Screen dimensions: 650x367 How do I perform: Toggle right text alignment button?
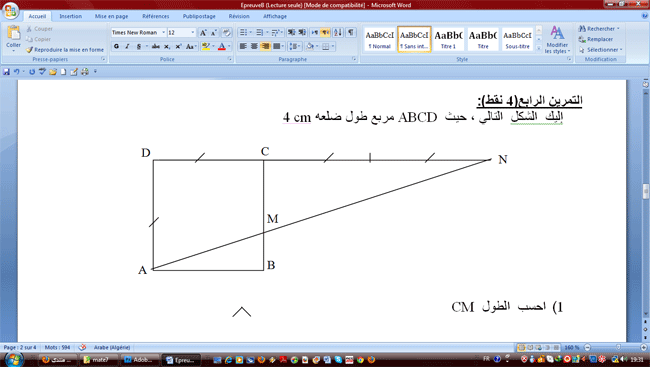tap(265, 46)
